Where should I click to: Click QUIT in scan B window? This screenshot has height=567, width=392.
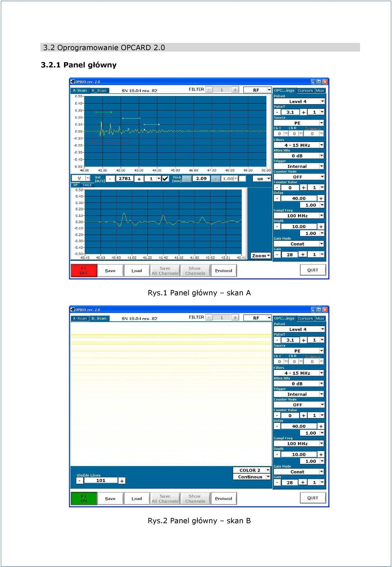313,498
